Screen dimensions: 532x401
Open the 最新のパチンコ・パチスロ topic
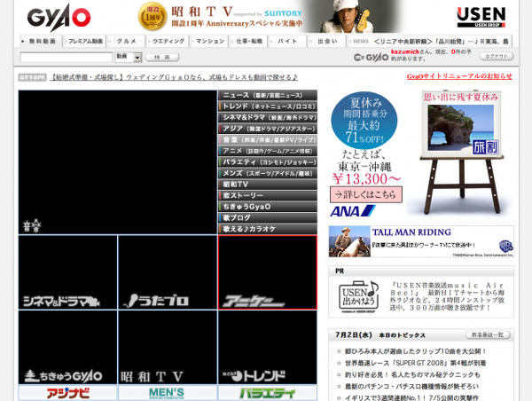411,387
